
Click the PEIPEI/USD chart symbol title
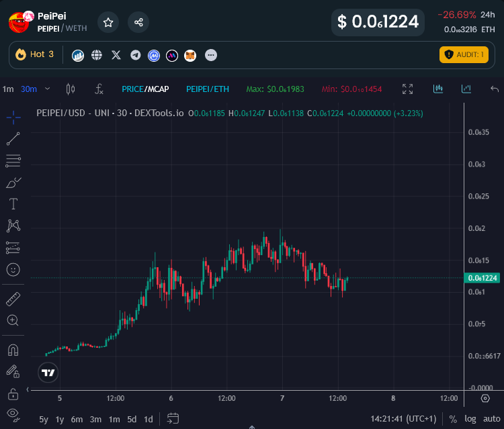pyautogui.click(x=110, y=113)
